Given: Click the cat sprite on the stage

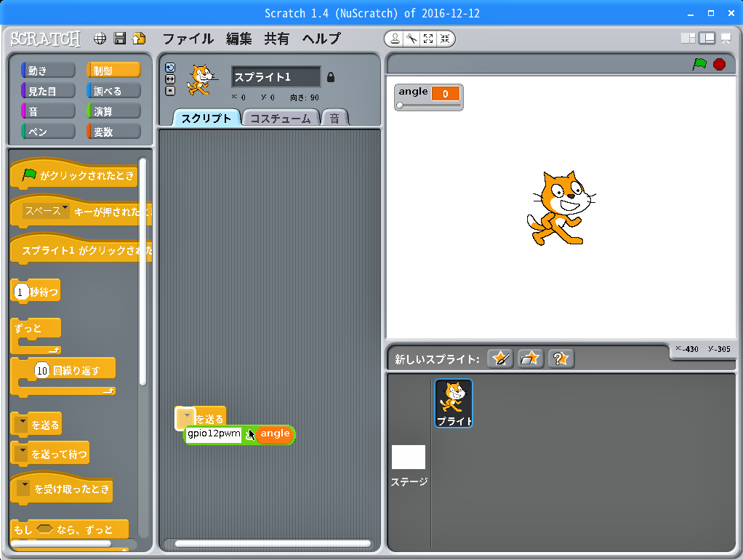Looking at the screenshot, I should (561, 208).
